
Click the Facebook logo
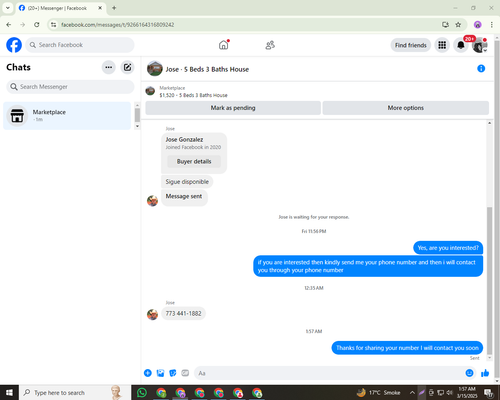click(x=14, y=45)
